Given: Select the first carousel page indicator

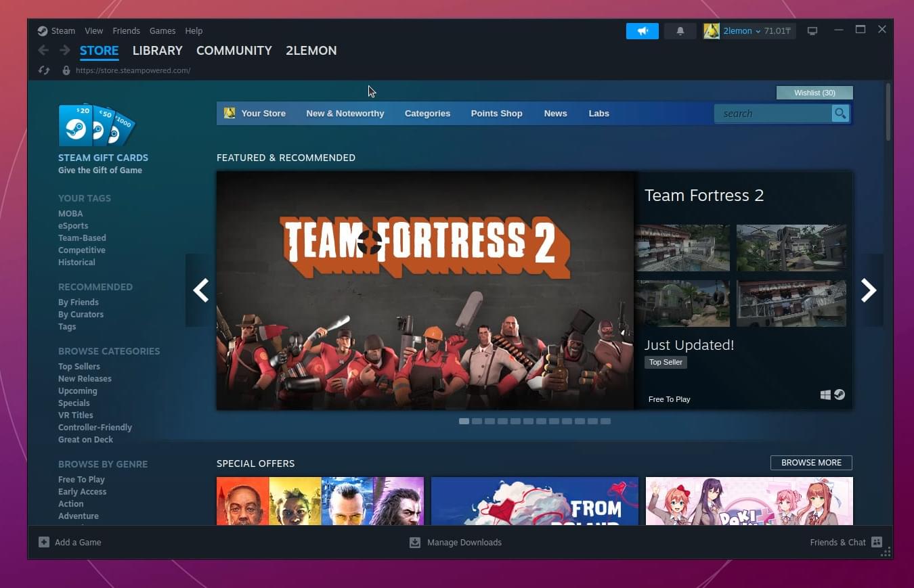Looking at the screenshot, I should pos(464,421).
